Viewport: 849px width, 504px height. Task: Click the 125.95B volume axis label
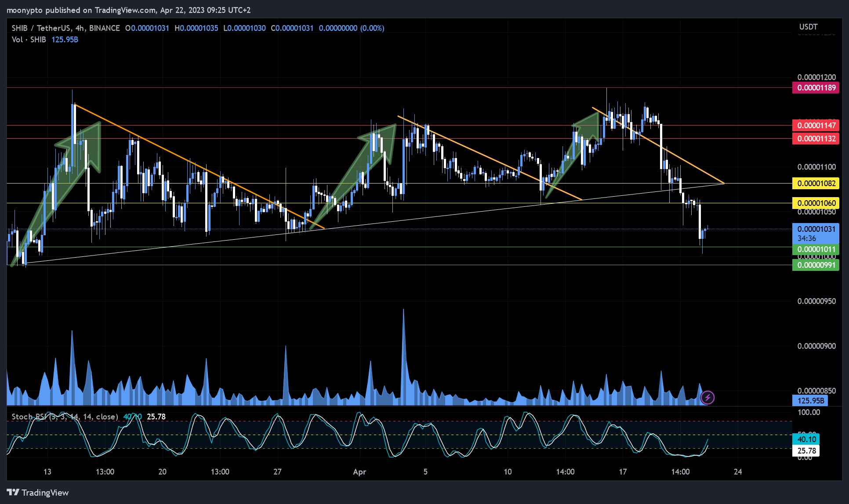[810, 401]
